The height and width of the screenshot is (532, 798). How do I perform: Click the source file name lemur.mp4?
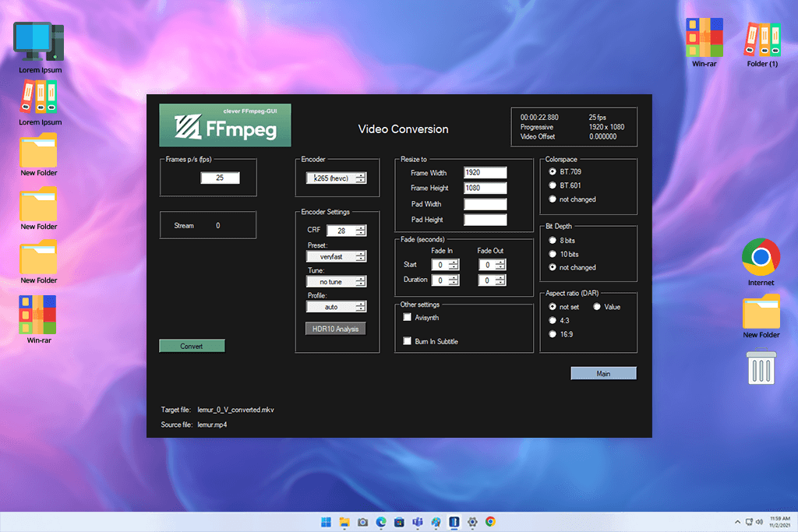(x=212, y=425)
